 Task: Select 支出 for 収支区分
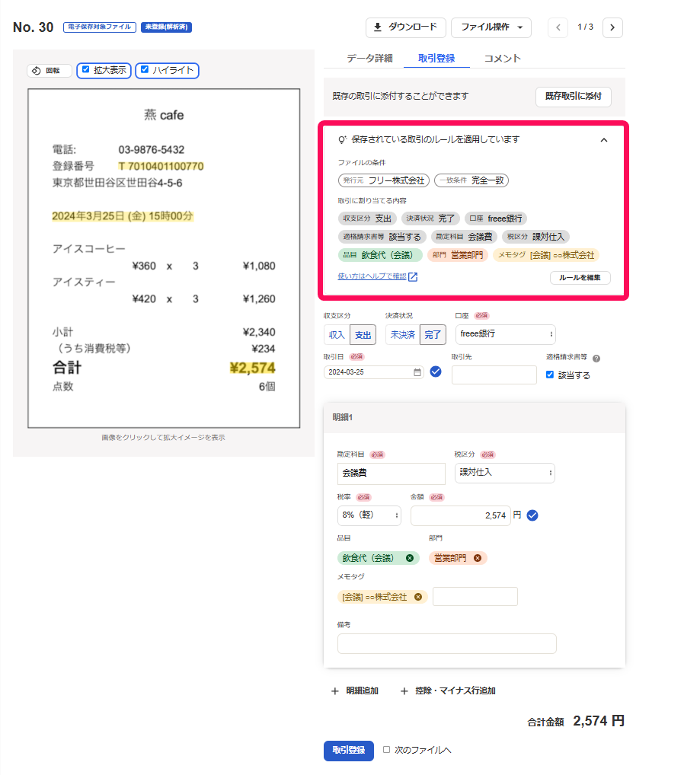pyautogui.click(x=363, y=335)
